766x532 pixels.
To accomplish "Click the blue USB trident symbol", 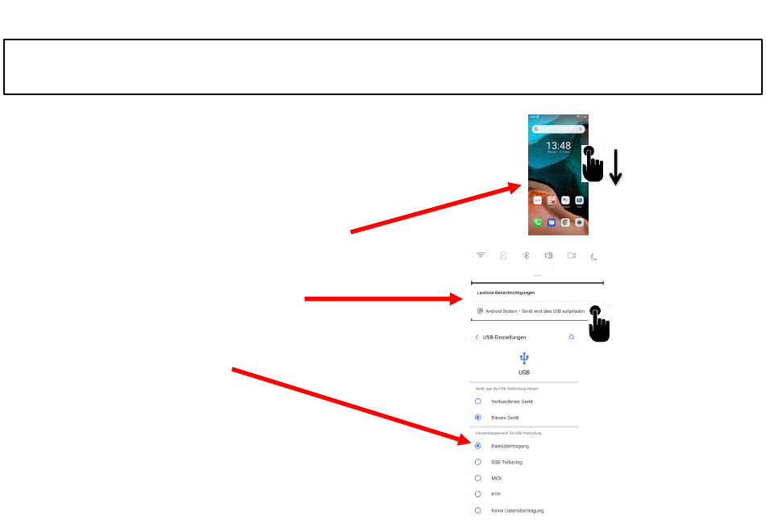I will [x=524, y=359].
